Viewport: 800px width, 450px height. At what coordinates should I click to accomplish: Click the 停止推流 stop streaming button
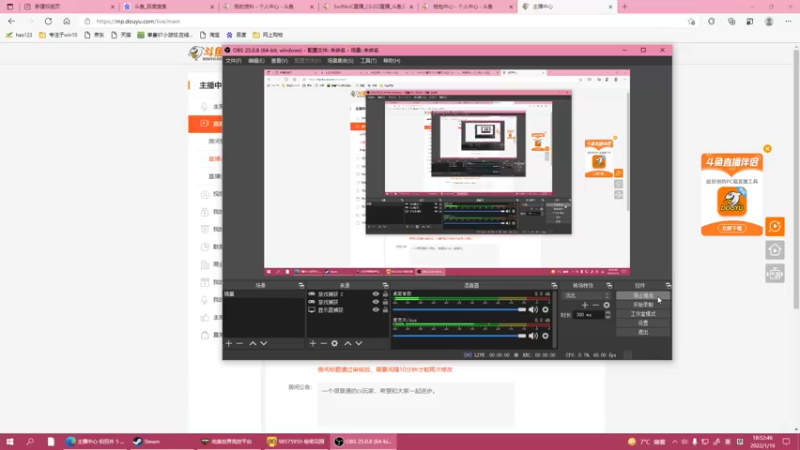click(643, 295)
